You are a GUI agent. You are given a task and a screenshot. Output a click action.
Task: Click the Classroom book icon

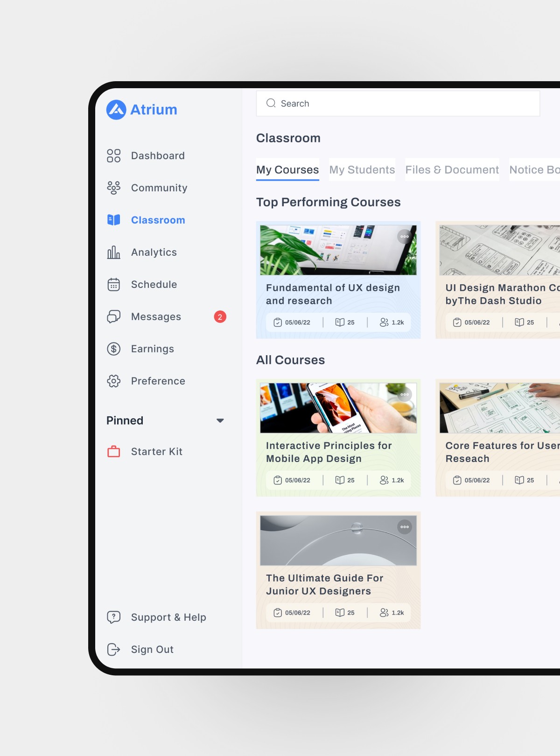tap(113, 220)
